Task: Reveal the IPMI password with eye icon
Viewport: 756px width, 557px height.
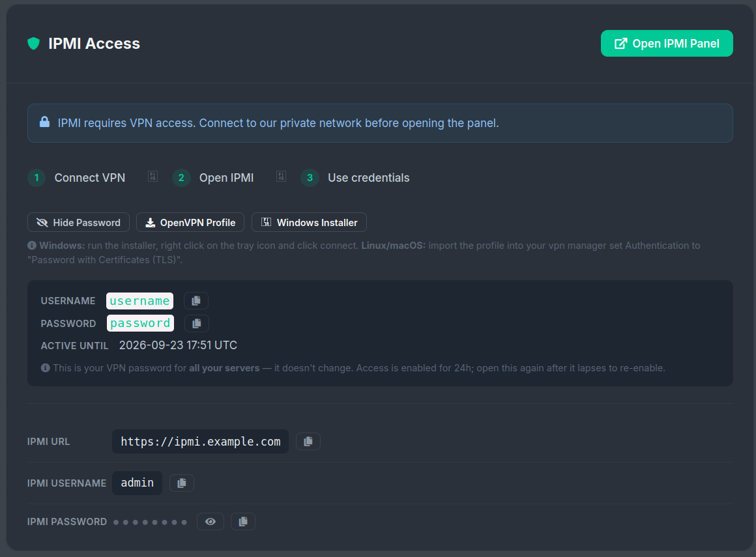Action: (x=211, y=522)
